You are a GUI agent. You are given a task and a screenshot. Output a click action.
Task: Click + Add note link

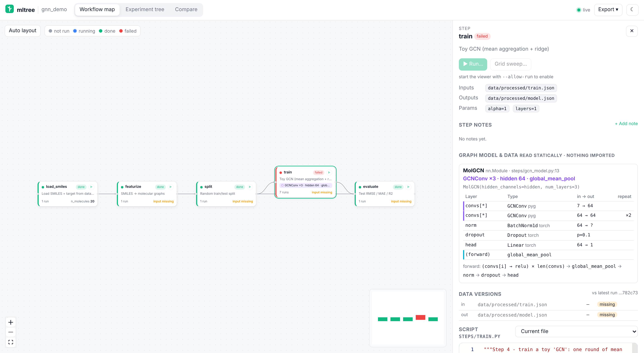tap(626, 124)
